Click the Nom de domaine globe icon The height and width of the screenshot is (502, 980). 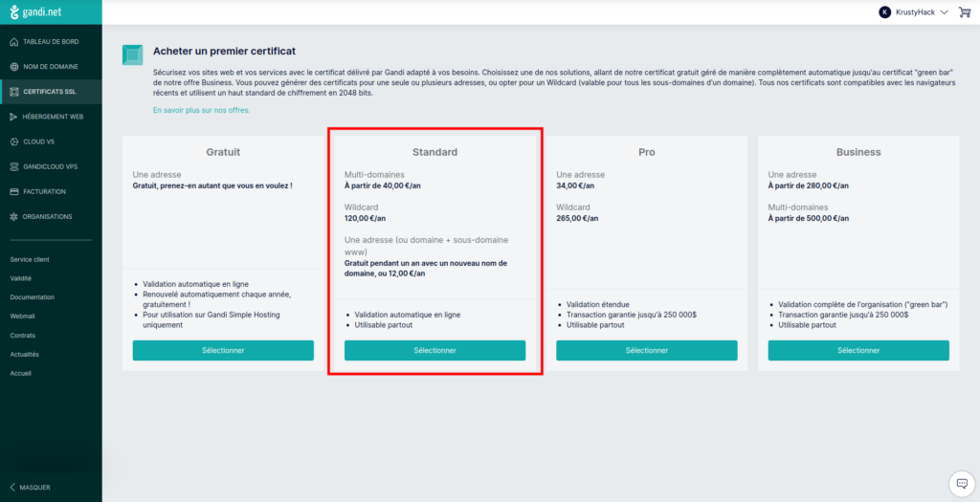pyautogui.click(x=14, y=67)
